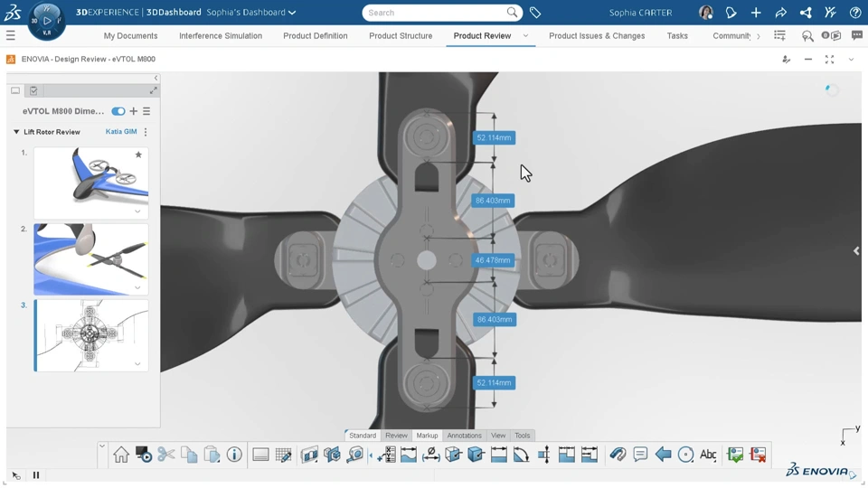Select the slide view tab icon in side panel
Image resolution: width=868 pixels, height=488 pixels.
pos(15,90)
